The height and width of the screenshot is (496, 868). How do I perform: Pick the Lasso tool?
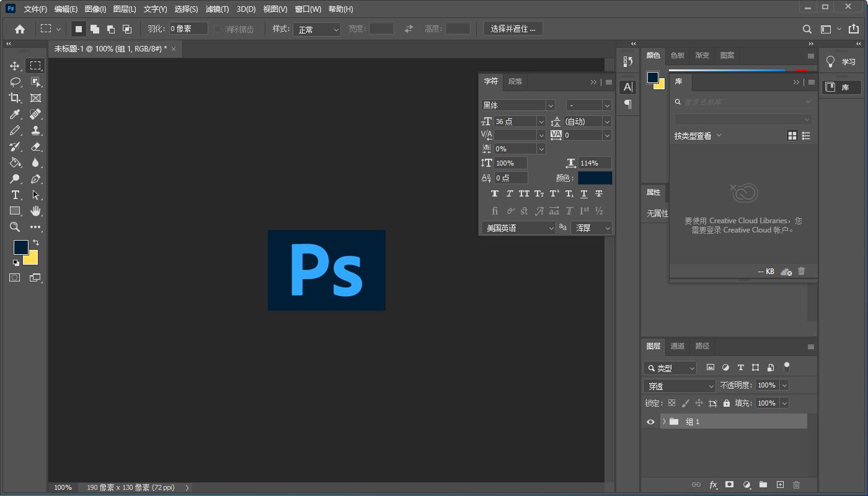(x=14, y=81)
